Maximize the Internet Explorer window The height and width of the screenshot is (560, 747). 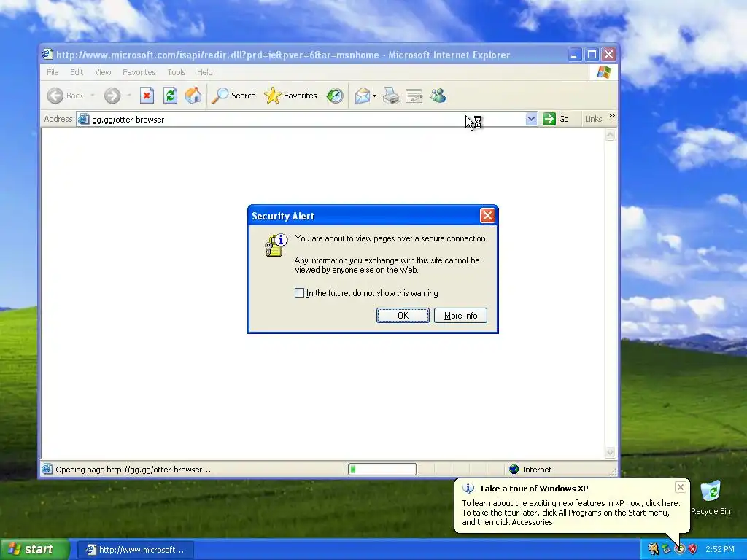pyautogui.click(x=592, y=55)
